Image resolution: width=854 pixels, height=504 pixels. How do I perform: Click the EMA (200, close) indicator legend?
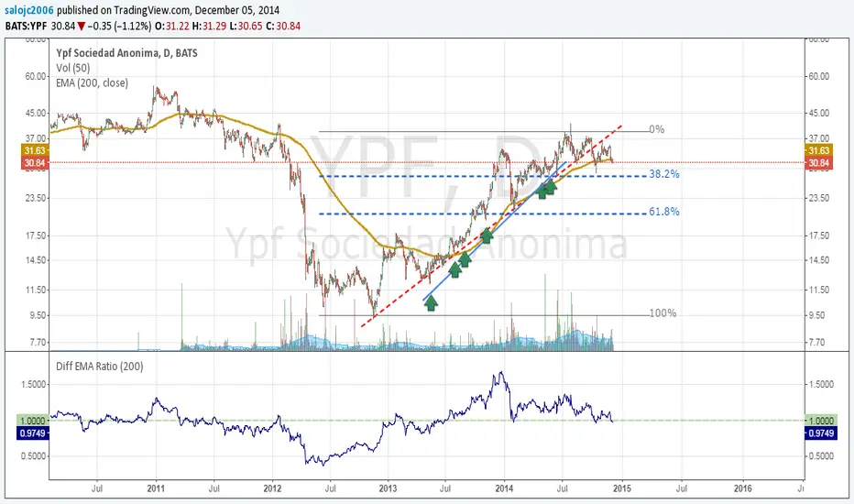92,82
